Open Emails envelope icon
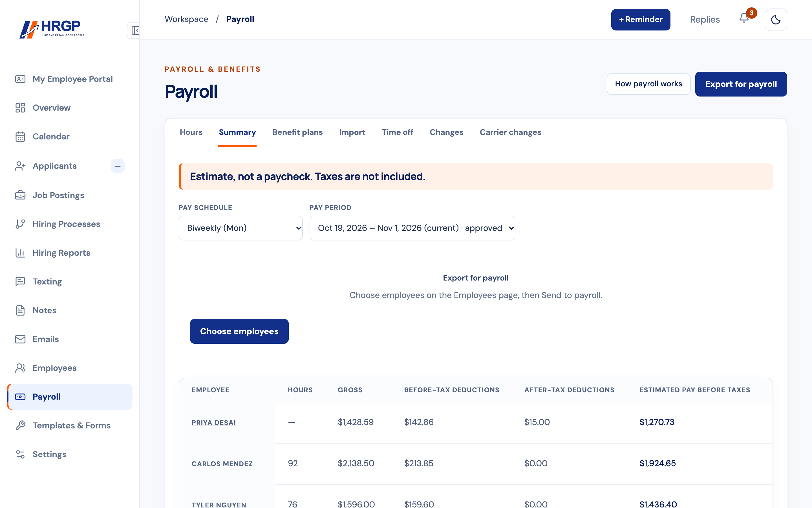The height and width of the screenshot is (508, 812). (20, 339)
